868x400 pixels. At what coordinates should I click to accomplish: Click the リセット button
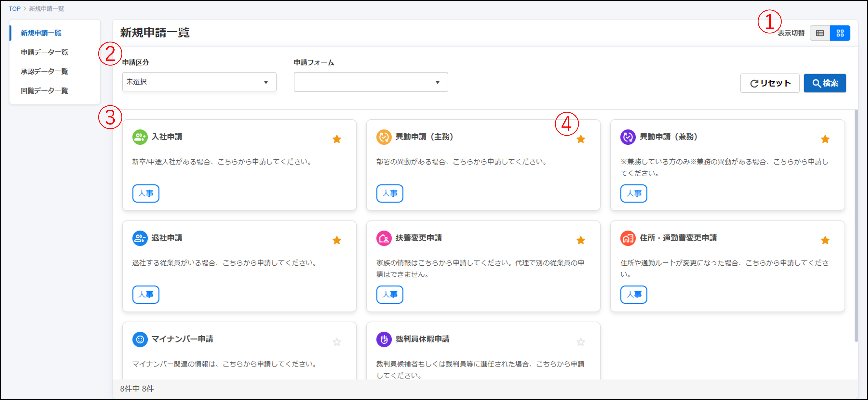point(770,83)
